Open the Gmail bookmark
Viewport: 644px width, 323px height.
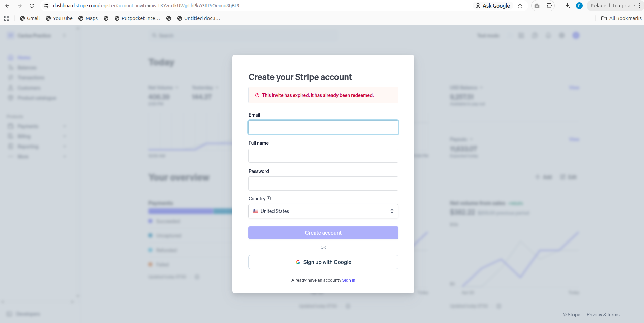coord(30,18)
